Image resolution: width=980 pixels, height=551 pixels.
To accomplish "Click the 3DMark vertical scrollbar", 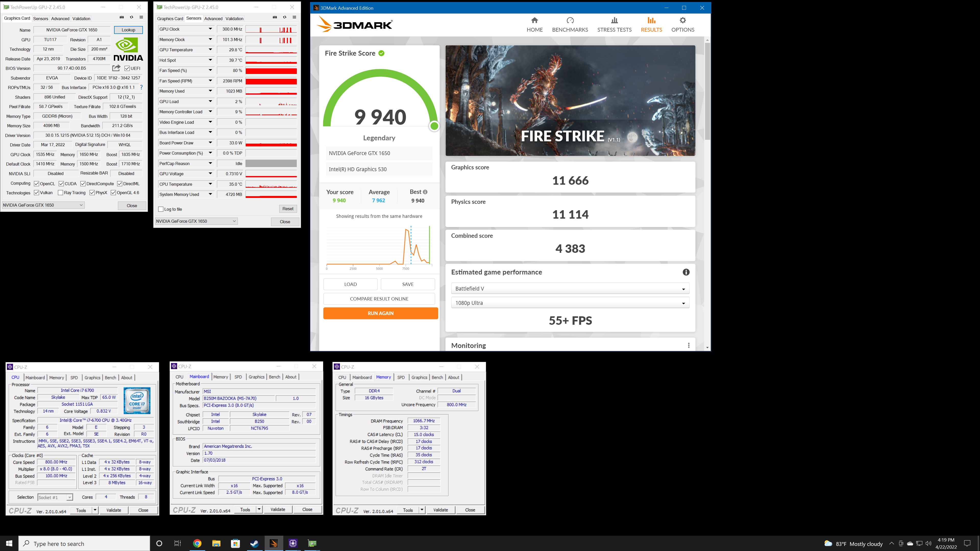I will [x=707, y=91].
